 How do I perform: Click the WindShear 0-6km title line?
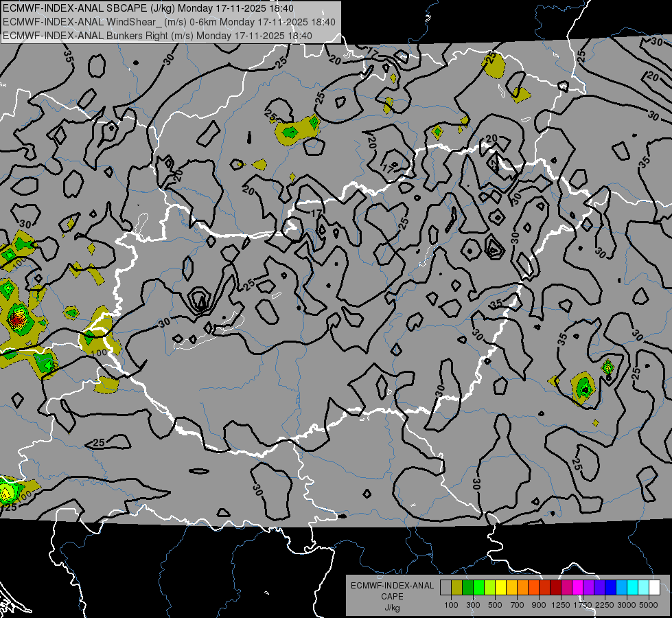(x=170, y=22)
